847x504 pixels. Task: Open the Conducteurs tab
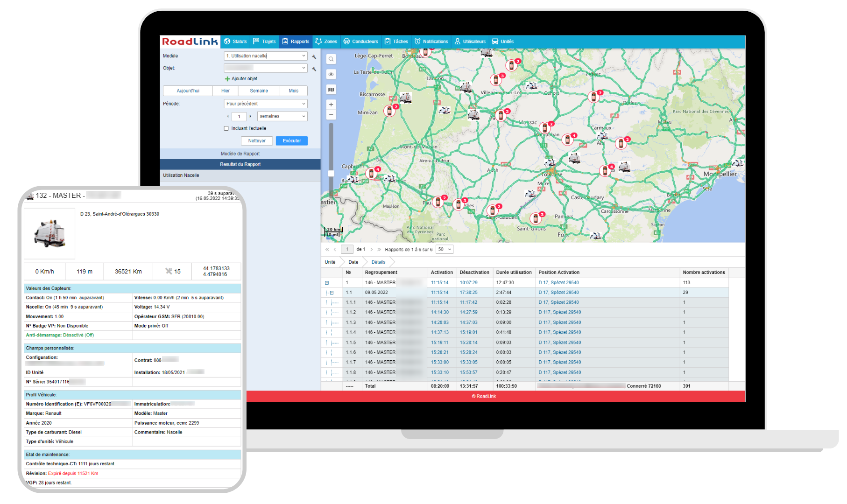pyautogui.click(x=360, y=42)
